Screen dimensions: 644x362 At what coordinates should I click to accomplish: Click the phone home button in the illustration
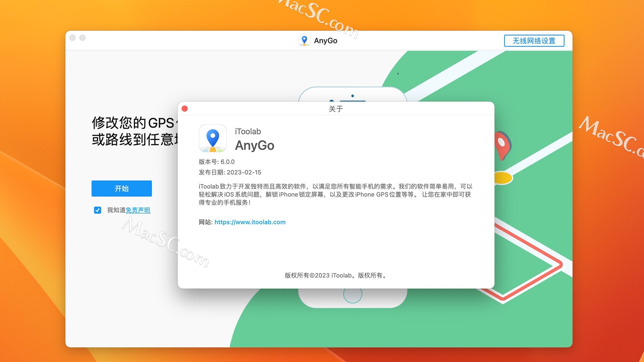(353, 296)
